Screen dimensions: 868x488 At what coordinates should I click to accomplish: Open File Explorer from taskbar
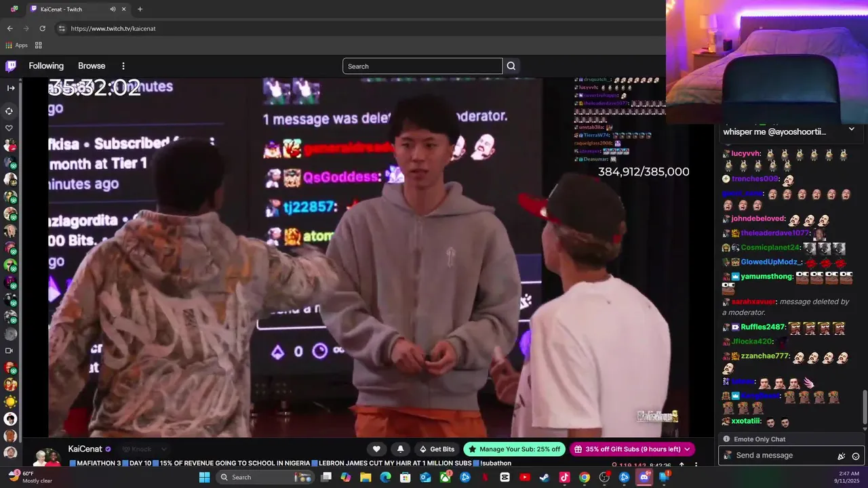coord(366,477)
